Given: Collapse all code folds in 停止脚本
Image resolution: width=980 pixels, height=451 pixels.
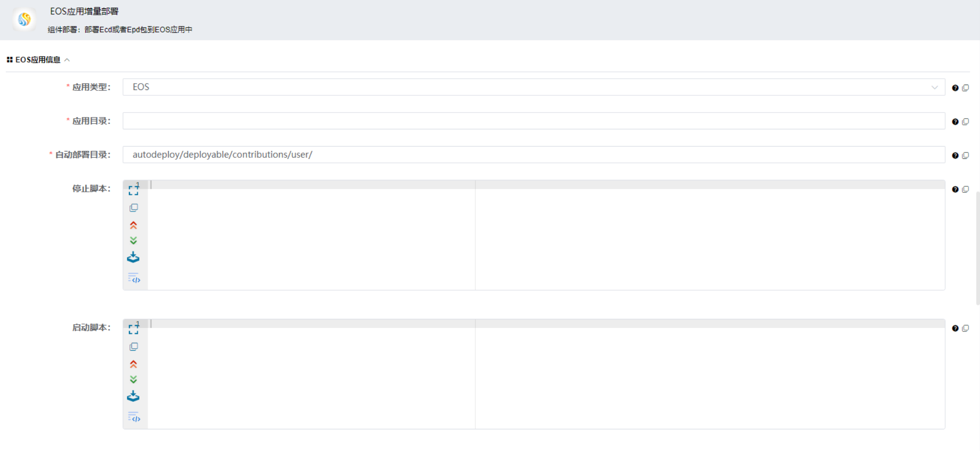Looking at the screenshot, I should (133, 225).
